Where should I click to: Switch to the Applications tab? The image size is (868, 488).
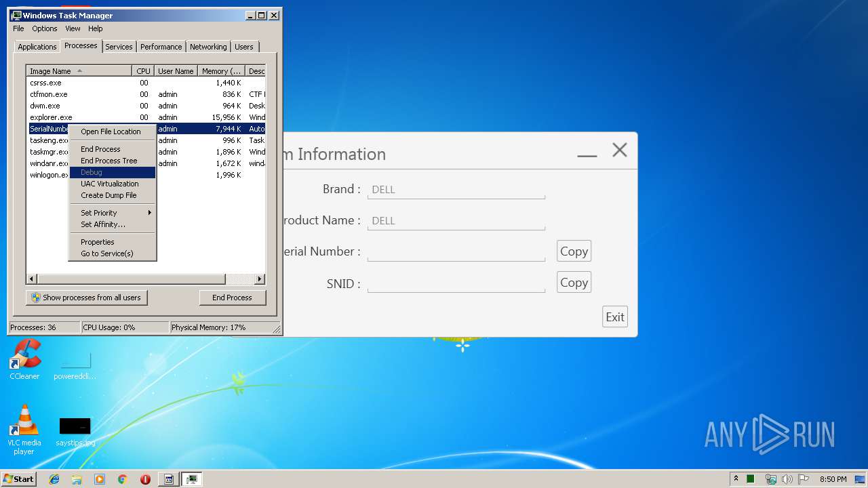[37, 47]
